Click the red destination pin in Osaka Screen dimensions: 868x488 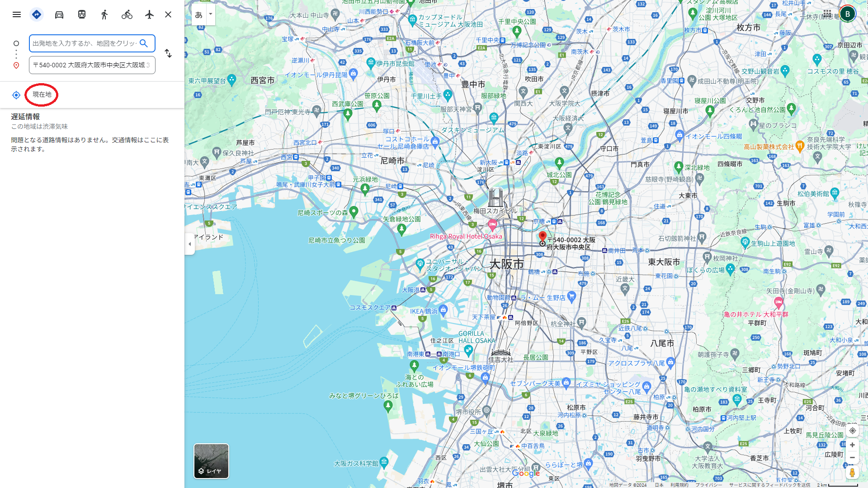pos(542,237)
